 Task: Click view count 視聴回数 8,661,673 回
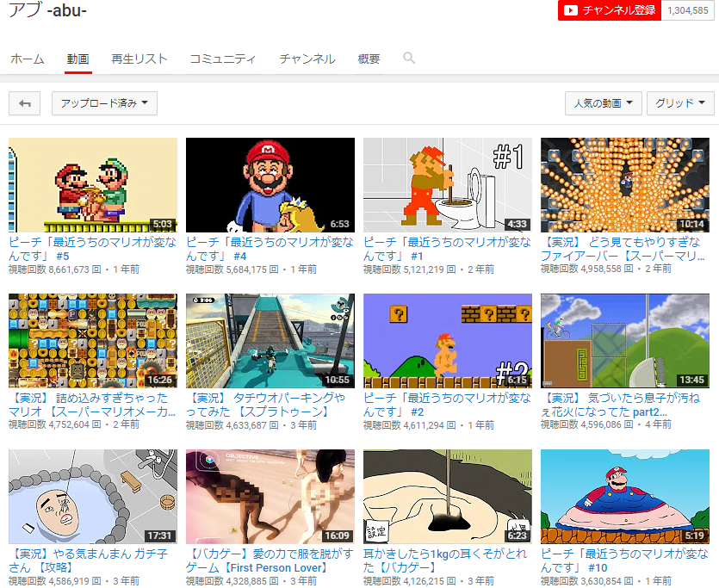pos(55,269)
